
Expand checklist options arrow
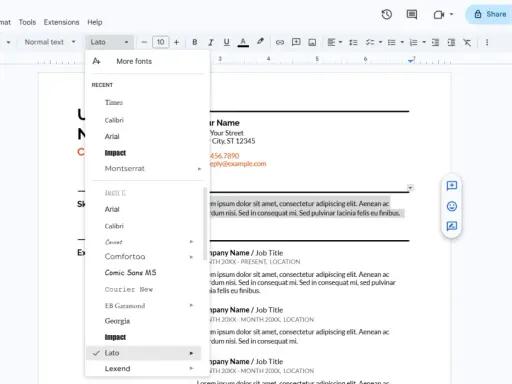(380, 42)
